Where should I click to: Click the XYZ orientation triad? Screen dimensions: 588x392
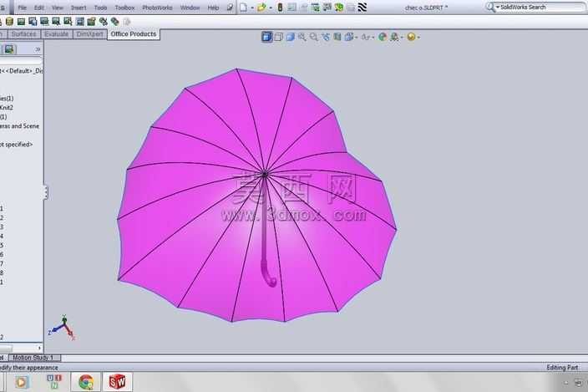click(63, 328)
